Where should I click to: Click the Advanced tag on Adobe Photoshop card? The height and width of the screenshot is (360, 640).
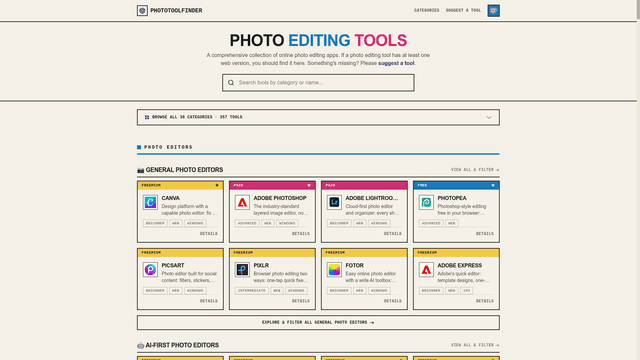click(247, 223)
